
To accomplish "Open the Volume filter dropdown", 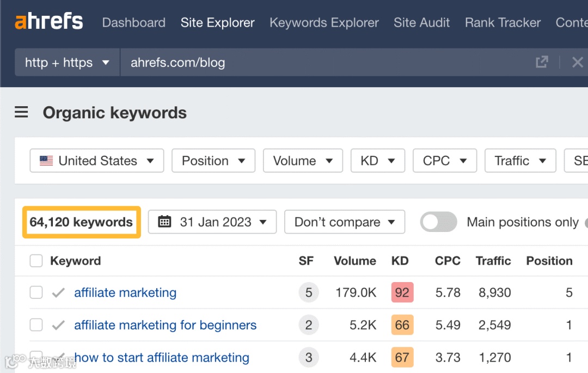I will (x=303, y=160).
